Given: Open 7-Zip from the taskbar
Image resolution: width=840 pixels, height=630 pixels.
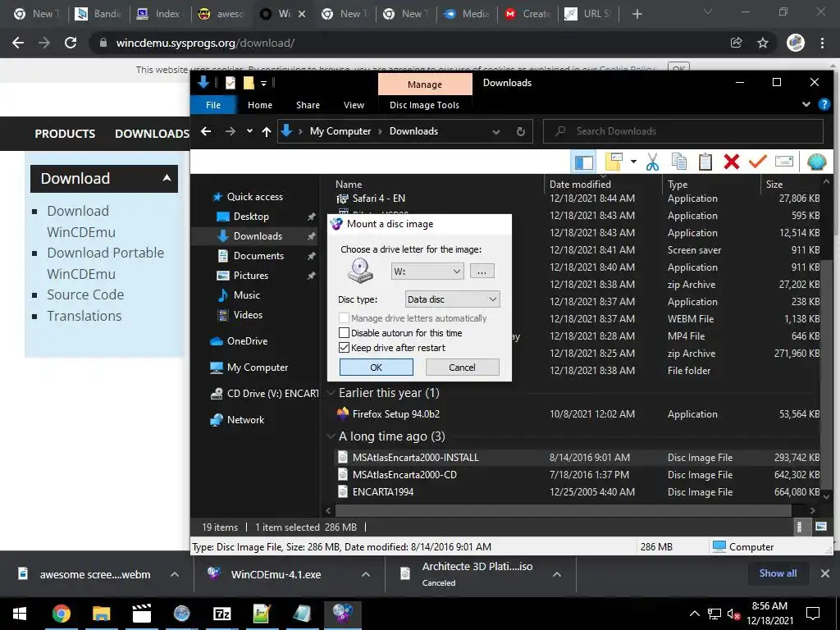Looking at the screenshot, I should click(x=221, y=614).
